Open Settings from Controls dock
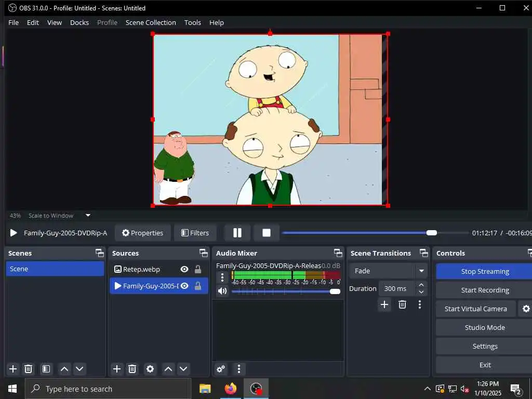The width and height of the screenshot is (532, 399). pyautogui.click(x=485, y=346)
